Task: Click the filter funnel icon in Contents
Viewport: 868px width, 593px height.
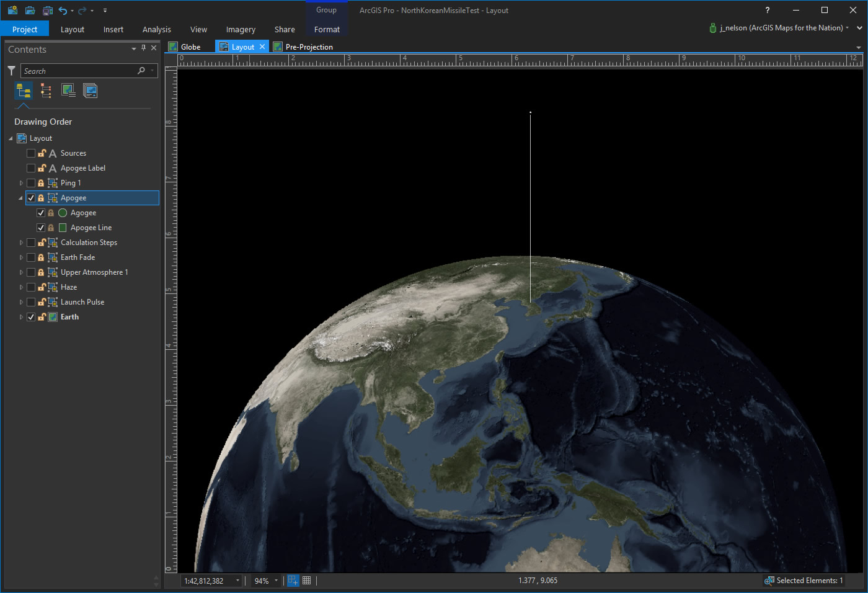Action: coord(11,71)
